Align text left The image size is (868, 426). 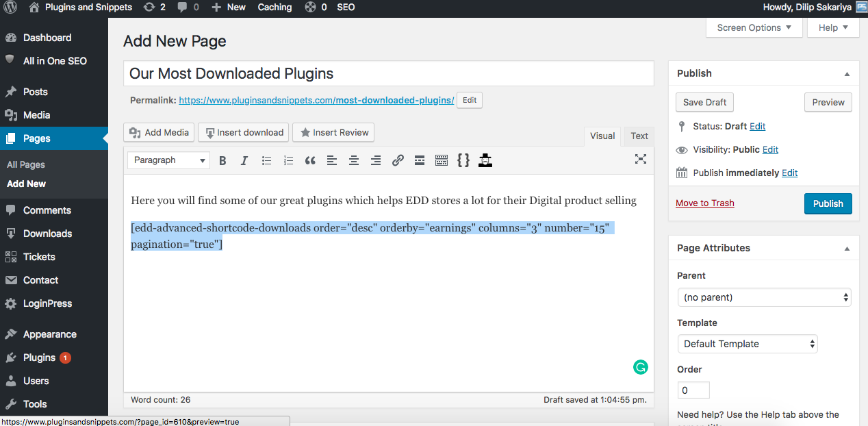(x=332, y=160)
